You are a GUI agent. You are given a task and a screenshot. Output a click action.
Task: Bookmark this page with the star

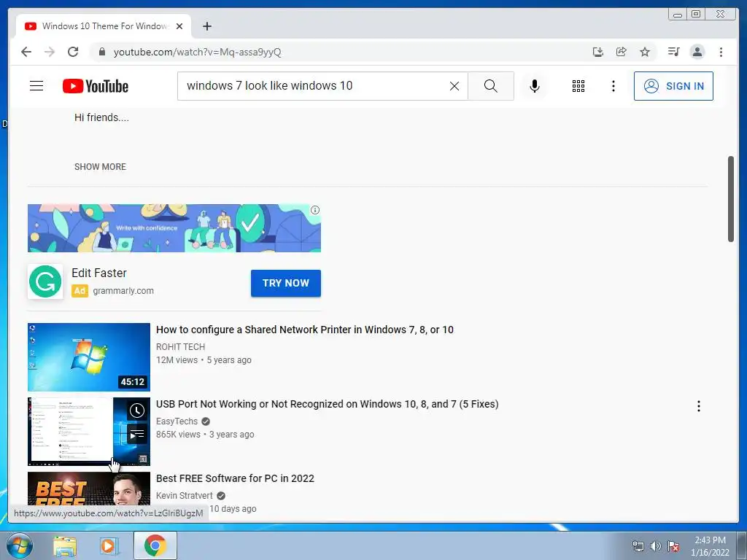(645, 52)
